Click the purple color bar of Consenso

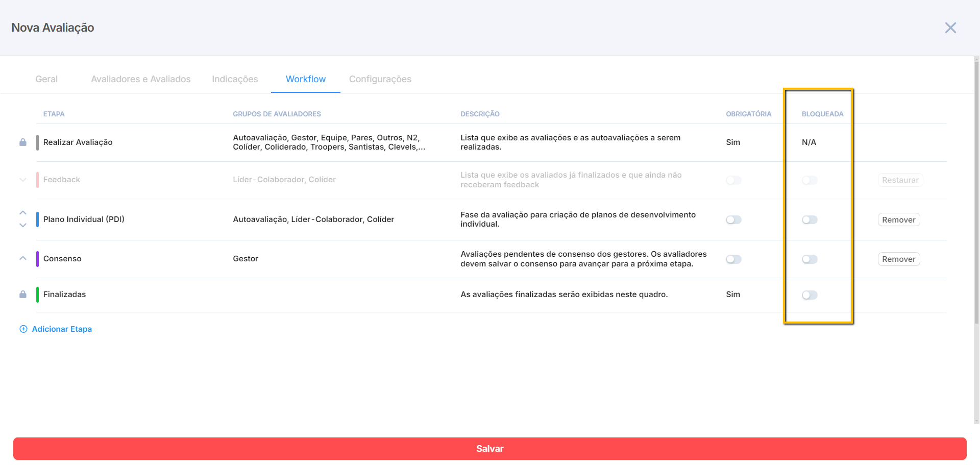pyautogui.click(x=37, y=259)
